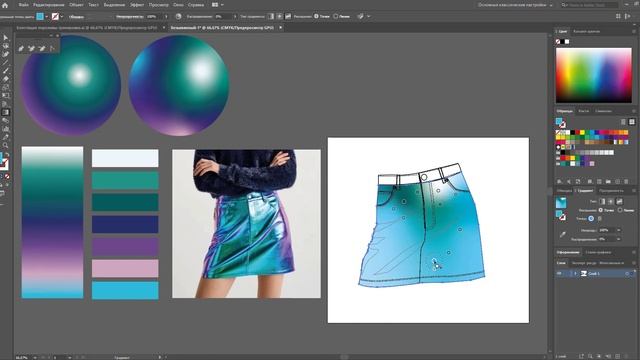Viewport: 640px width, 360px height.
Task: Set freeform gradient in Gradient panel
Action: [x=620, y=201]
